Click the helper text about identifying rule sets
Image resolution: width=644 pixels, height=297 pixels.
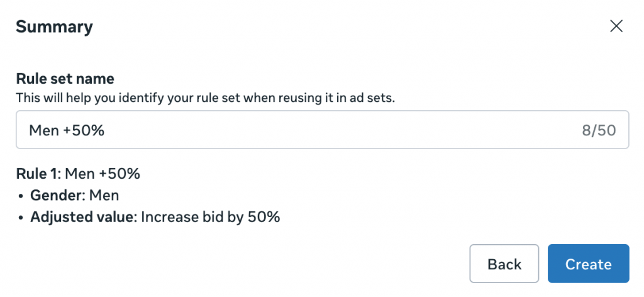(205, 98)
